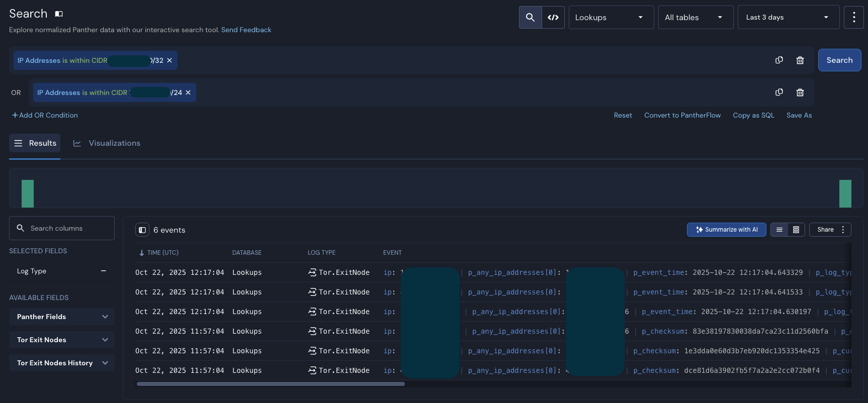This screenshot has width=868, height=403.
Task: Duplicate the first /32 CIDR condition row
Action: point(779,60)
